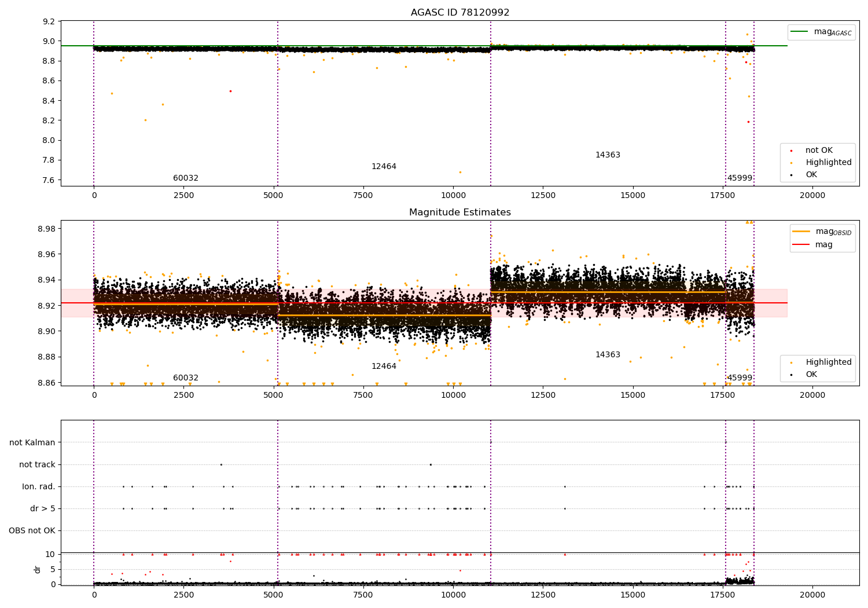868x608 pixels.
Task: Select 'Highlighted' legend entry in Magnitude Estimates plot
Action: tap(829, 362)
